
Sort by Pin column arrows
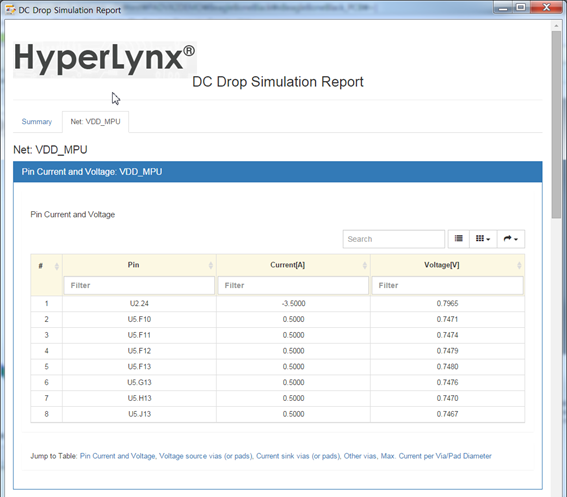coord(211,266)
